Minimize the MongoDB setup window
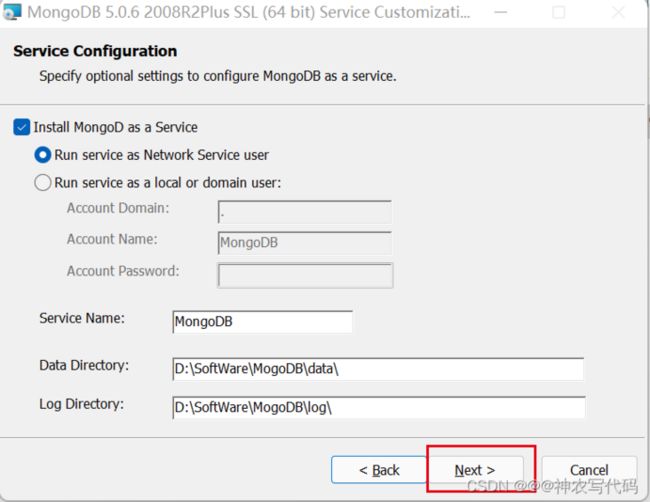 (x=501, y=12)
